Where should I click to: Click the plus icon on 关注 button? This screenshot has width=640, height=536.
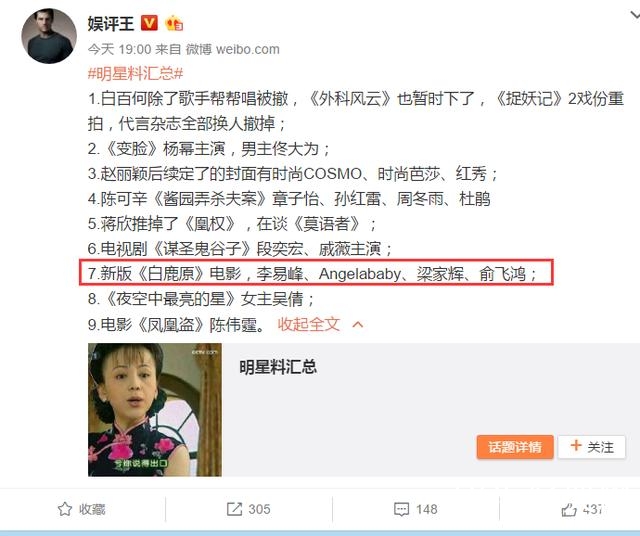point(576,445)
